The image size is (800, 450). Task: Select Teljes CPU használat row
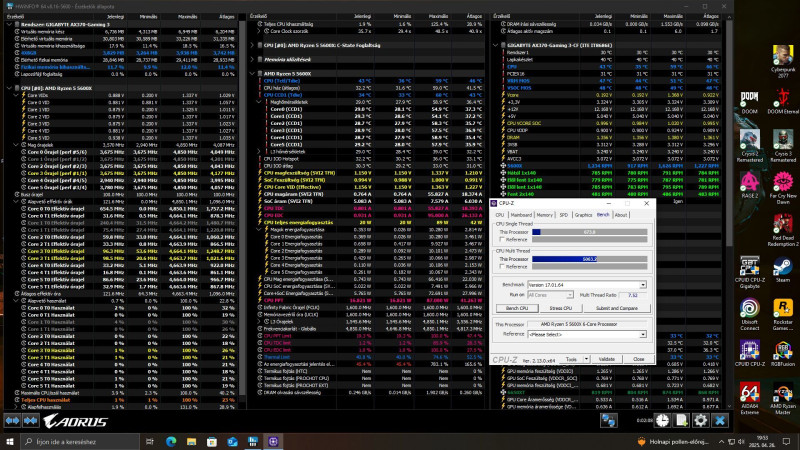coord(120,400)
